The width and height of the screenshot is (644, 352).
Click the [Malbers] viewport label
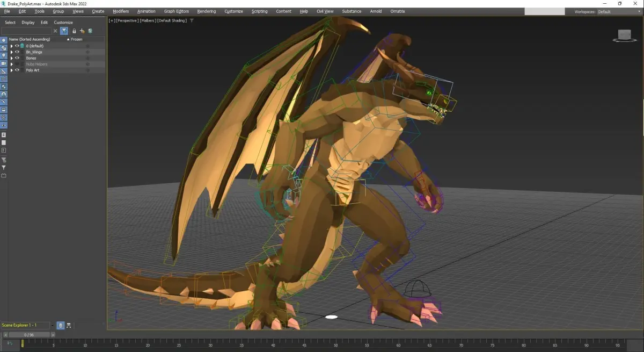[x=148, y=20]
